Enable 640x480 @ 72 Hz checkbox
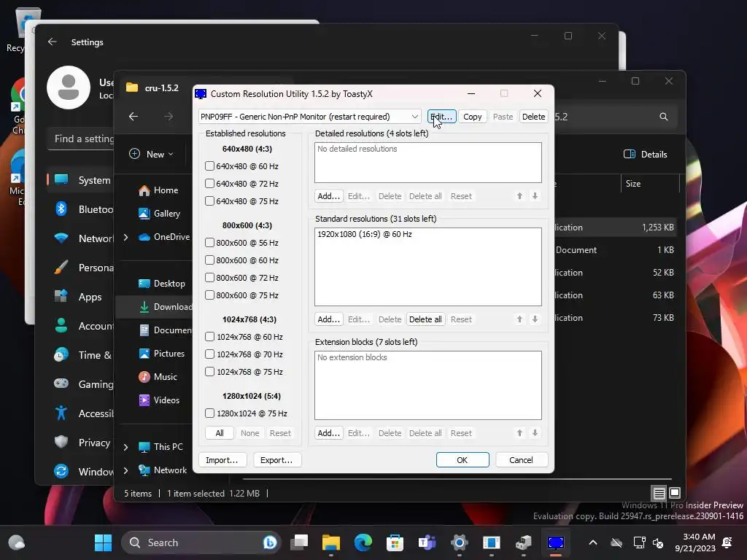This screenshot has width=747, height=560. tap(209, 184)
